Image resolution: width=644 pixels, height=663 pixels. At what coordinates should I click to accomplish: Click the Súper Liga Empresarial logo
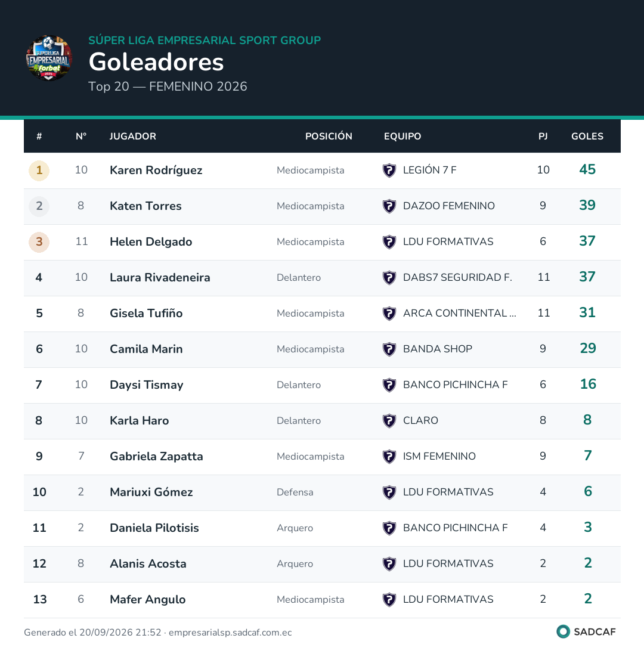click(x=49, y=58)
